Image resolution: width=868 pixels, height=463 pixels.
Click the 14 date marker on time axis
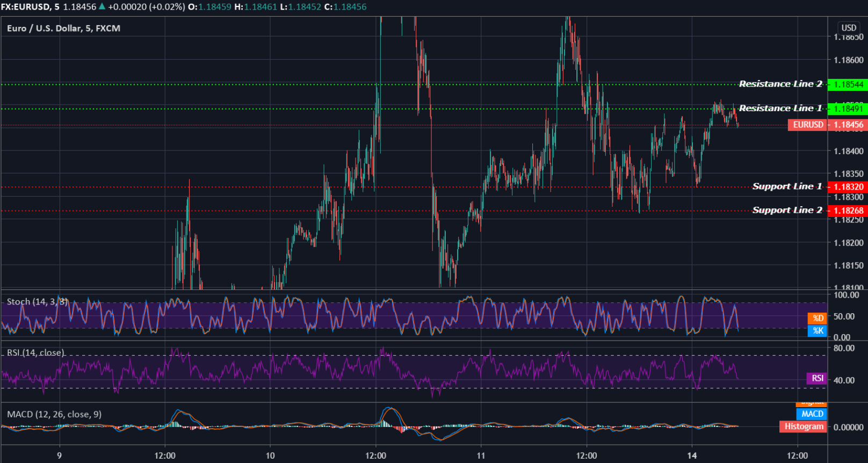tap(692, 455)
